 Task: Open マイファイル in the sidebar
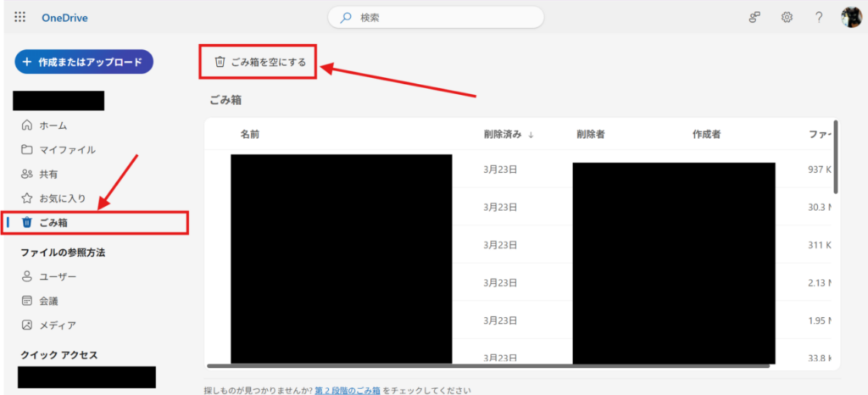[x=66, y=150]
